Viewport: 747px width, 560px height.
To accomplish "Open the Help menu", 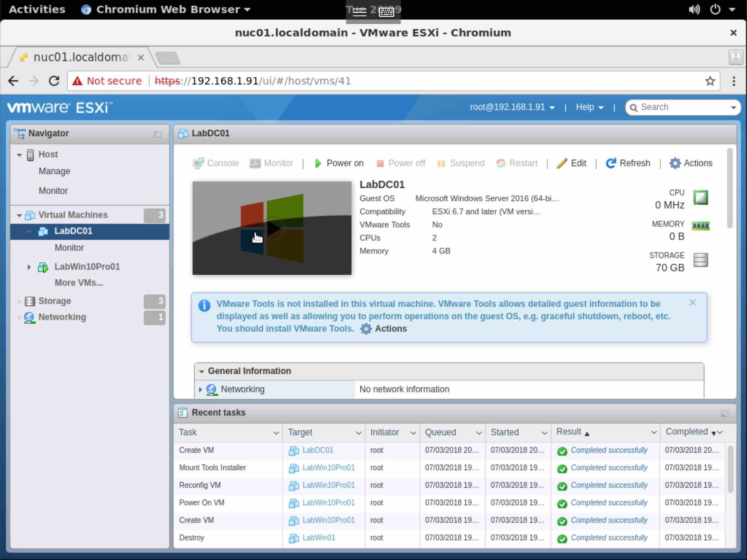I will point(589,107).
